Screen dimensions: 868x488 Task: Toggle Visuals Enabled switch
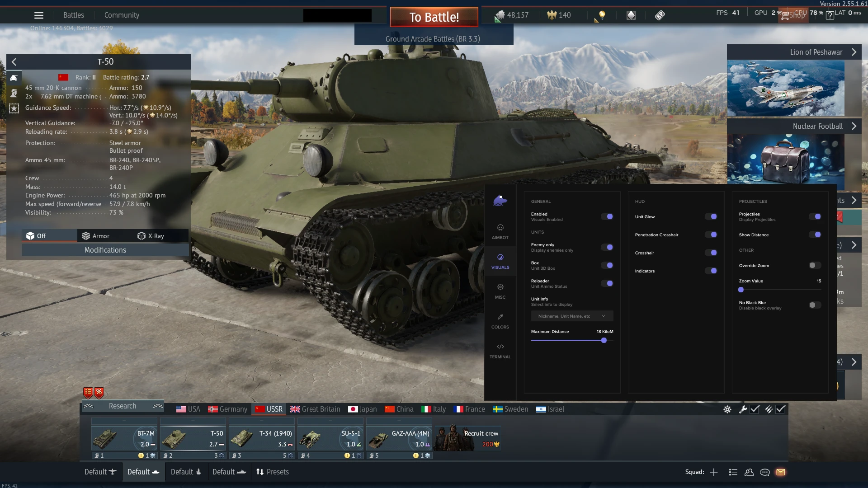pyautogui.click(x=607, y=217)
